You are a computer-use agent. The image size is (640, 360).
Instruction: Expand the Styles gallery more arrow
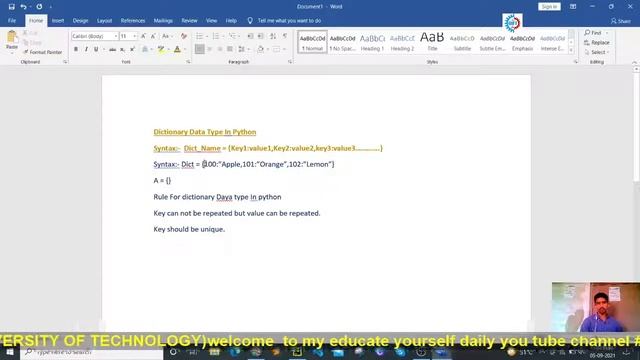coord(571,50)
